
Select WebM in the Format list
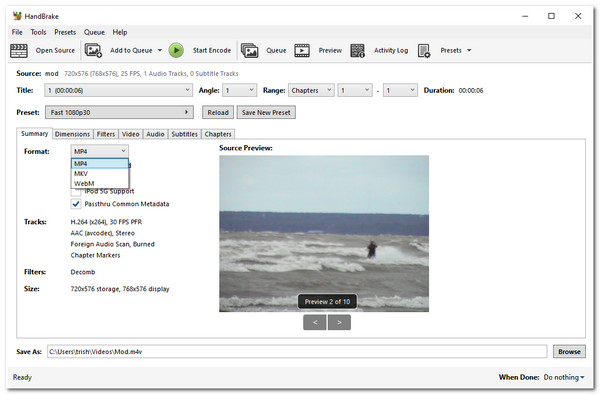(x=99, y=183)
